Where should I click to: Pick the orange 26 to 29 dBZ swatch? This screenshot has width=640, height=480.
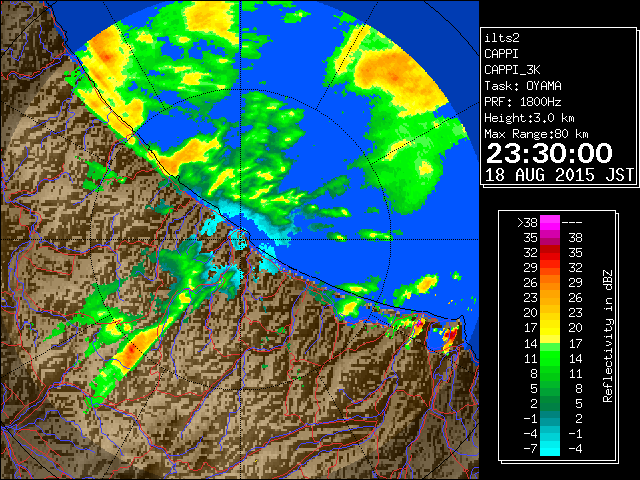550,283
